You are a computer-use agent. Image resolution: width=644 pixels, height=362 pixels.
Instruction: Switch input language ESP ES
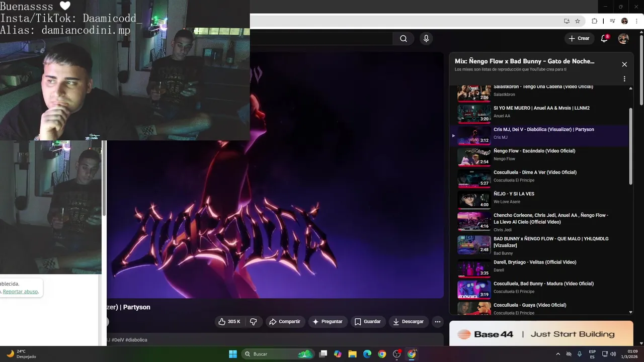pyautogui.click(x=592, y=354)
